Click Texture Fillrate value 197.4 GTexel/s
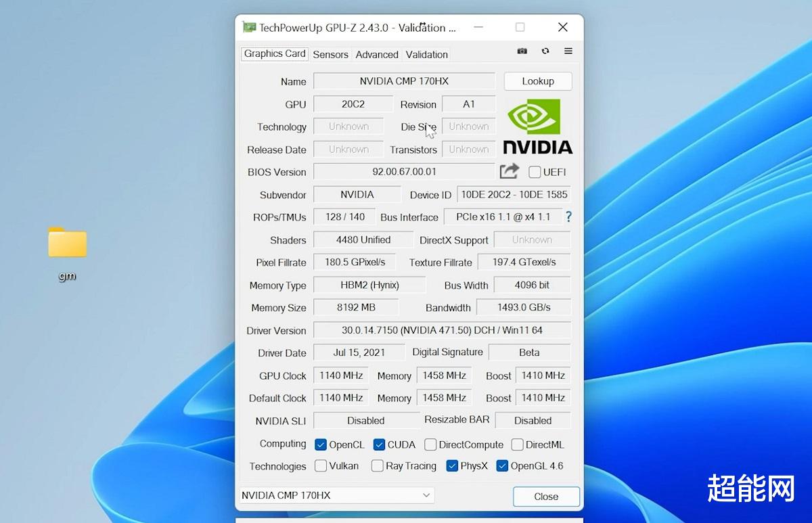Viewport: 812px width, 523px height. click(x=524, y=263)
